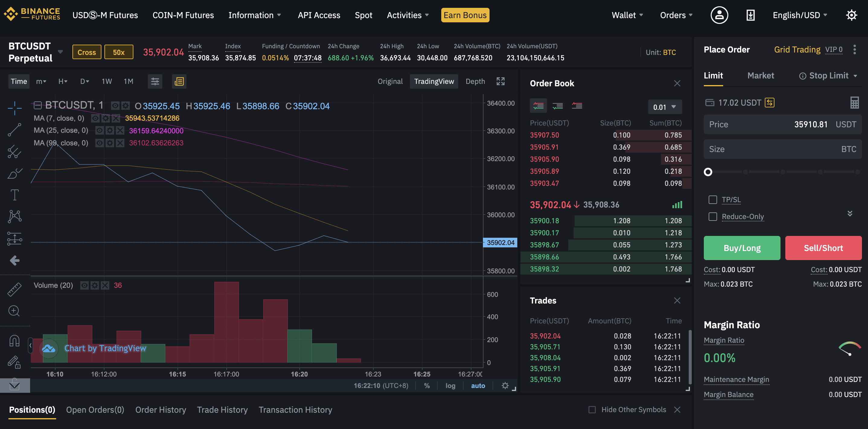Show order book asks only view
The width and height of the screenshot is (868, 429).
click(x=577, y=106)
